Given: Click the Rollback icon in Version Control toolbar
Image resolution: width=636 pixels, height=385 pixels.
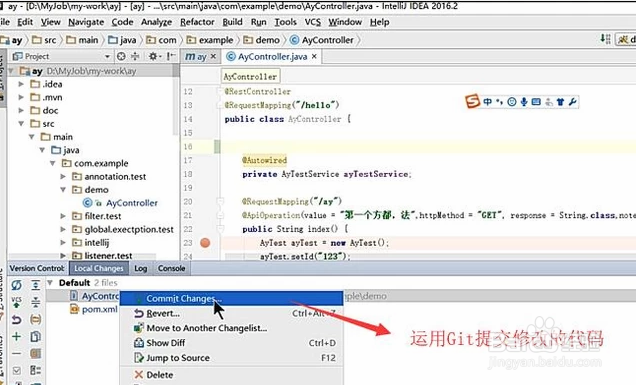Looking at the screenshot, I should tap(16, 320).
